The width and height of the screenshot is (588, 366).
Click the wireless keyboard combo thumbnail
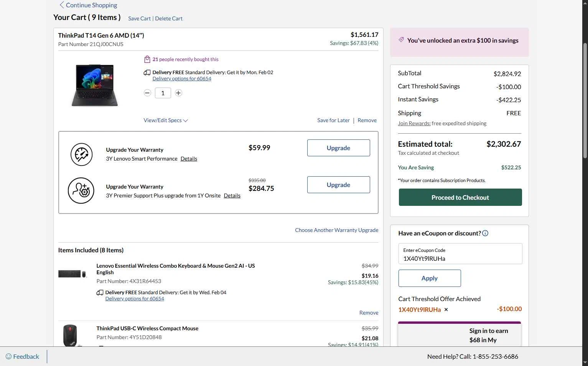click(72, 274)
